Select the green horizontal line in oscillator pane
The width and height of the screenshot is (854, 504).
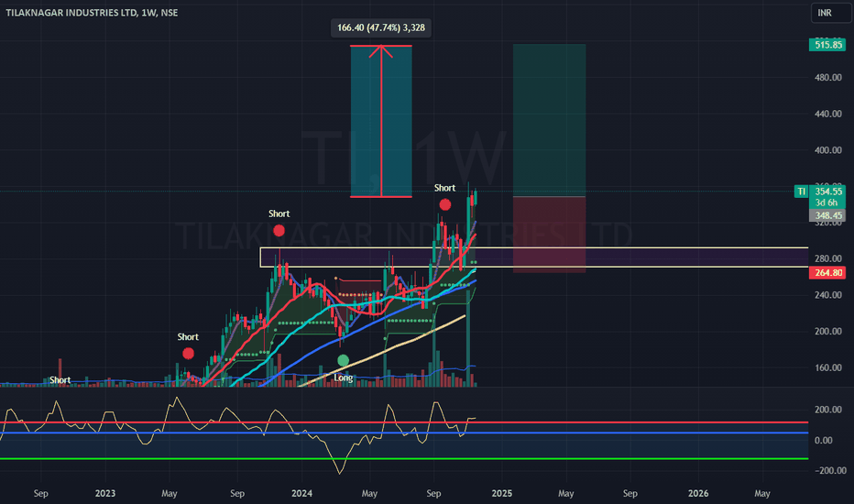click(404, 459)
